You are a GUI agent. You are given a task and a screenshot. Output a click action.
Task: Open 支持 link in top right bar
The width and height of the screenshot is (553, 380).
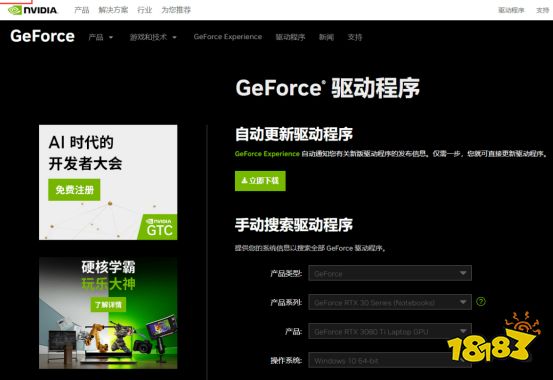pos(542,10)
